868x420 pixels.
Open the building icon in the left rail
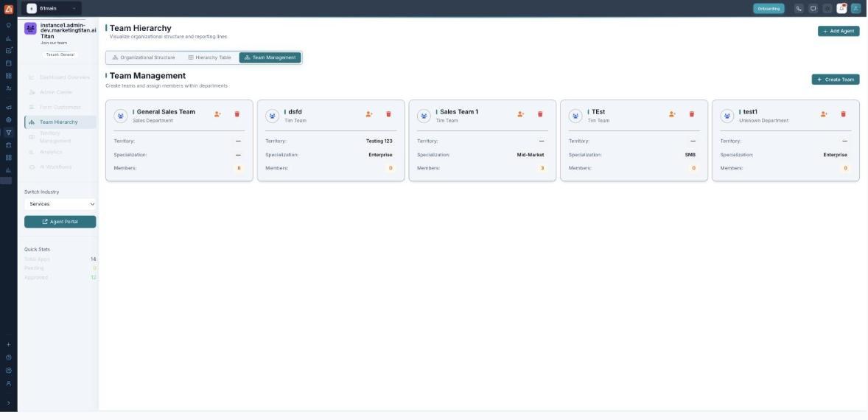coord(8,145)
